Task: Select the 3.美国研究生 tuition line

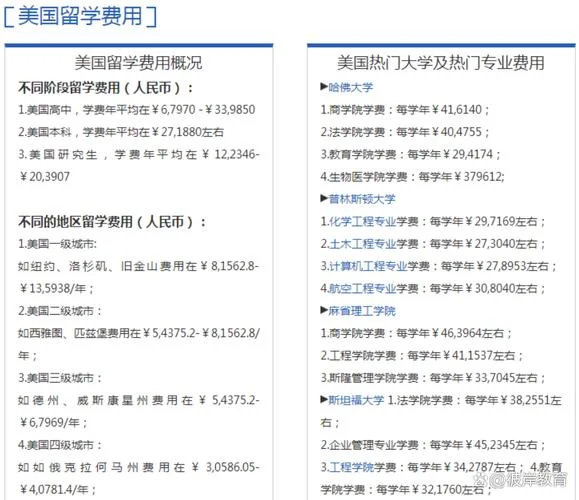Action: tap(139, 165)
